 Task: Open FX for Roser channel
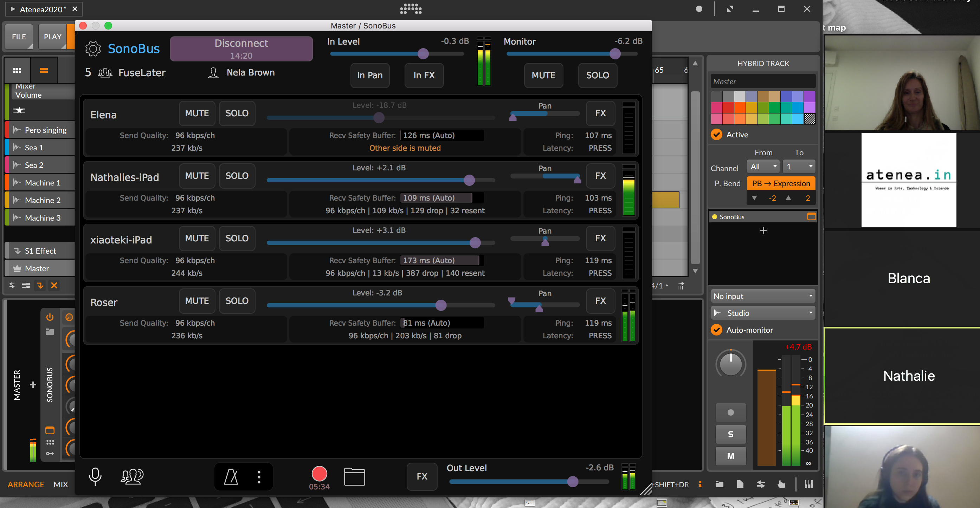(x=600, y=301)
